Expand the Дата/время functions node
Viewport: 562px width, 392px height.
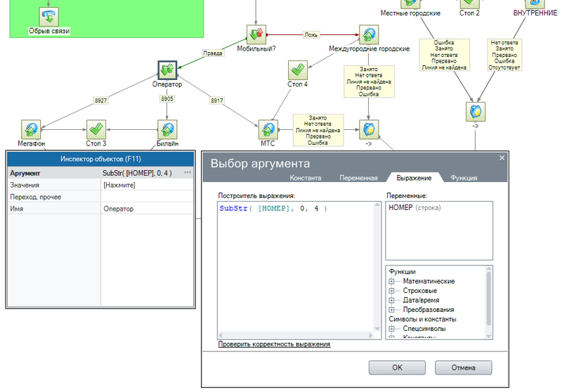point(391,300)
